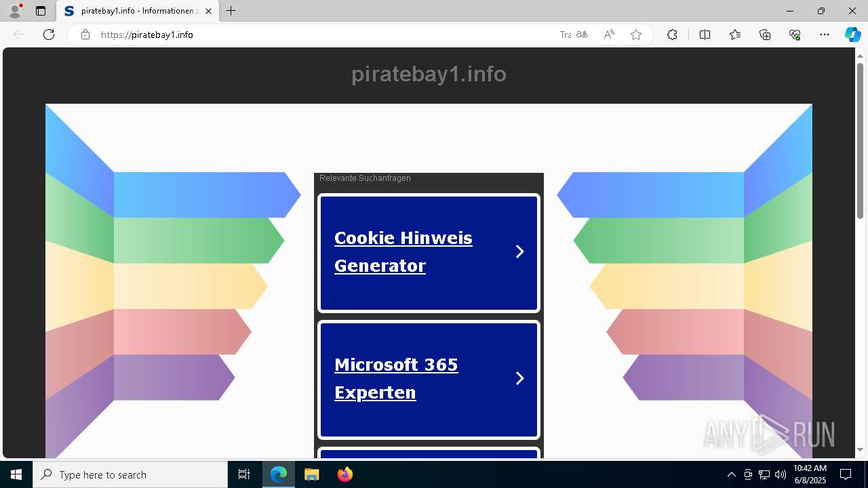Toggle Split screen view icon
Viewport: 868px width, 488px height.
coord(705,35)
